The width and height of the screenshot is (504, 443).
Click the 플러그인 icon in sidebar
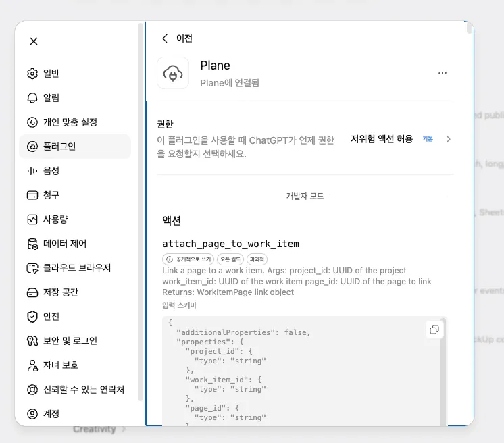[32, 147]
